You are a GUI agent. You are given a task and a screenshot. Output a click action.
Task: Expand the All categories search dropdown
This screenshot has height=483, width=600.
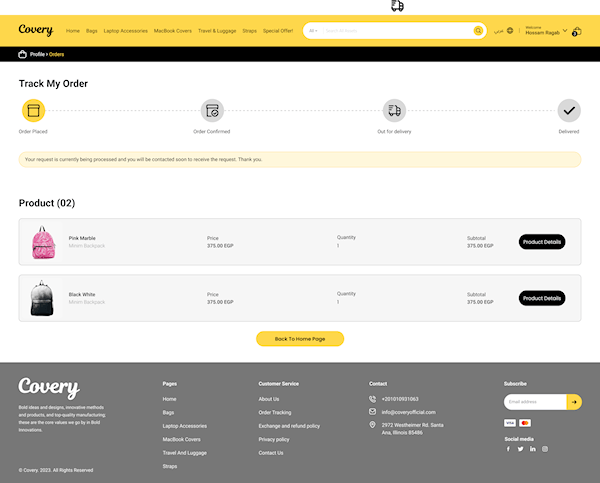(x=314, y=31)
